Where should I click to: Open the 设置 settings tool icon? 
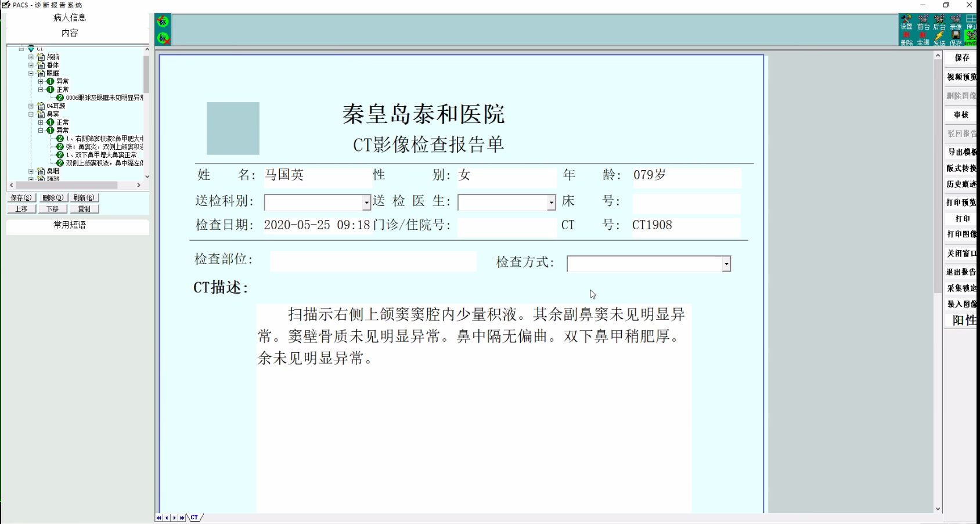(906, 22)
